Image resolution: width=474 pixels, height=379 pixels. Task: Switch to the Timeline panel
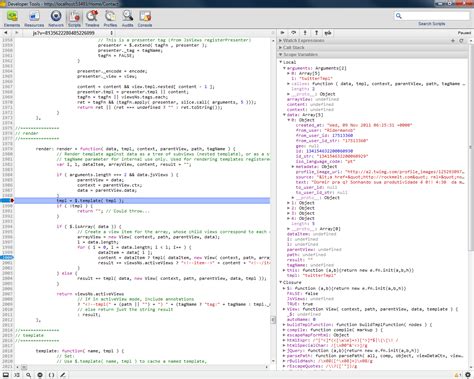pyautogui.click(x=92, y=19)
